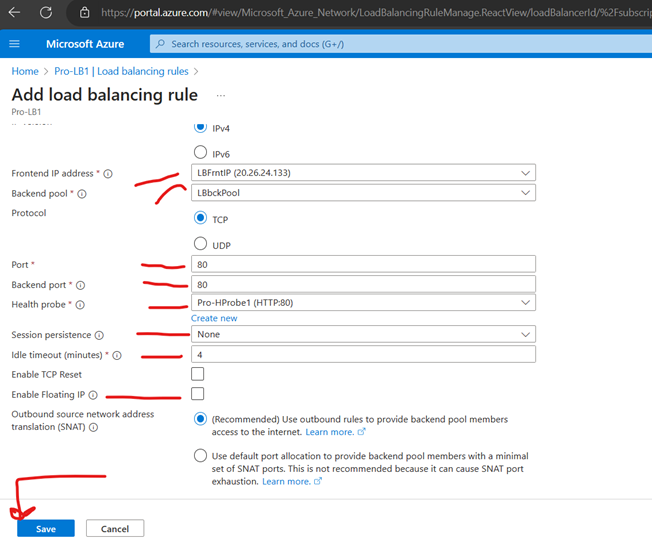Viewport: 652px width, 550px height.
Task: Focus the Azure search resources box
Action: [x=401, y=44]
